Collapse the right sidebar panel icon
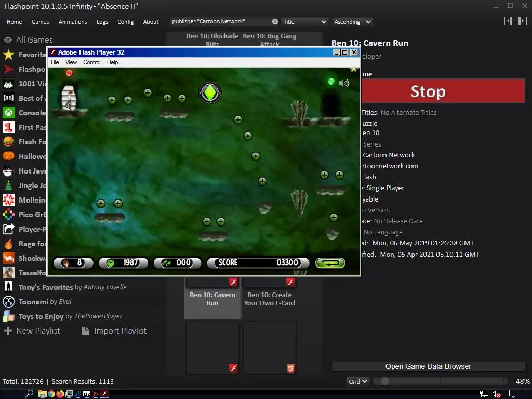This screenshot has width=532, height=399. (522, 21)
